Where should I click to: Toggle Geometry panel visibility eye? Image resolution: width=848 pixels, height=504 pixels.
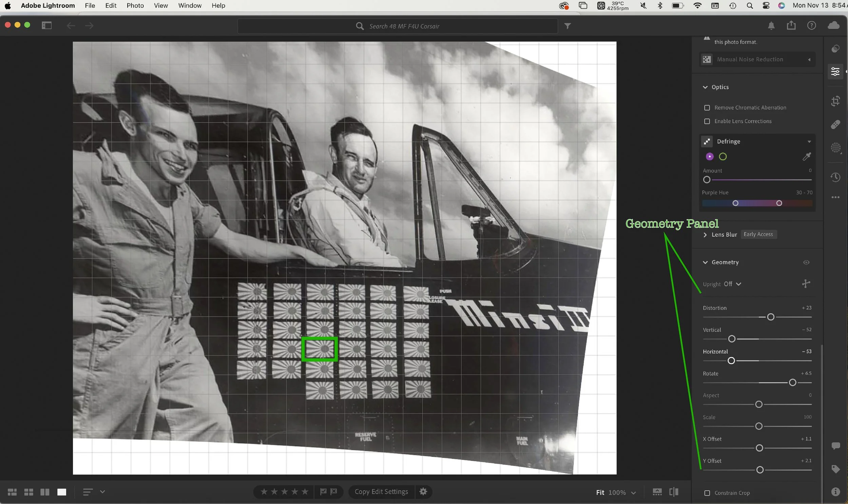[806, 262]
